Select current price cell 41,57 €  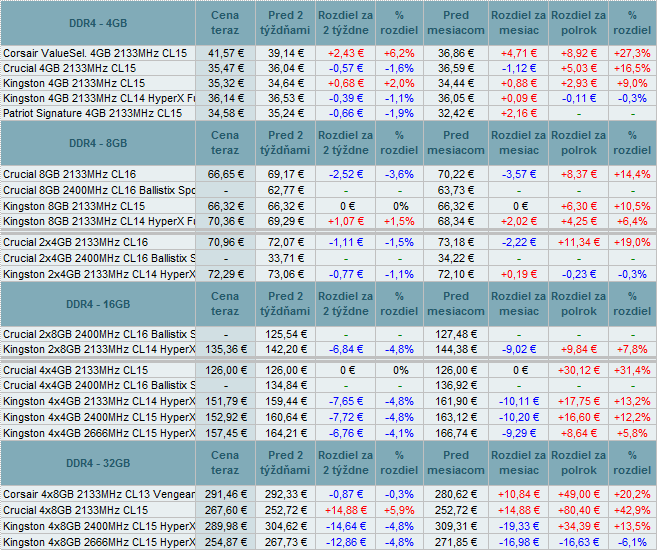pos(226,53)
